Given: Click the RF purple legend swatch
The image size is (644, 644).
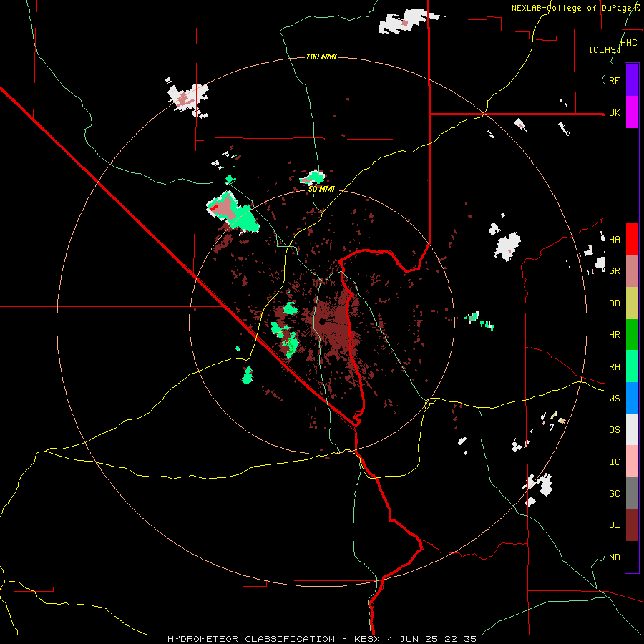Looking at the screenshot, I should coord(632,79).
